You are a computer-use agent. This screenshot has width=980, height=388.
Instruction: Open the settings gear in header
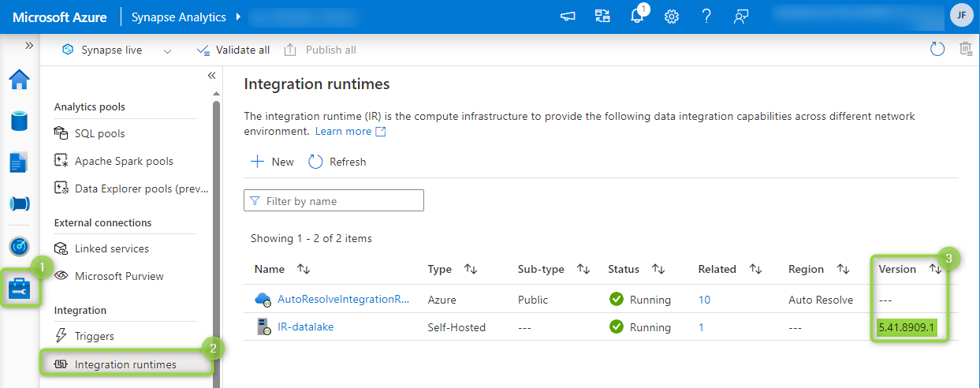pos(672,17)
